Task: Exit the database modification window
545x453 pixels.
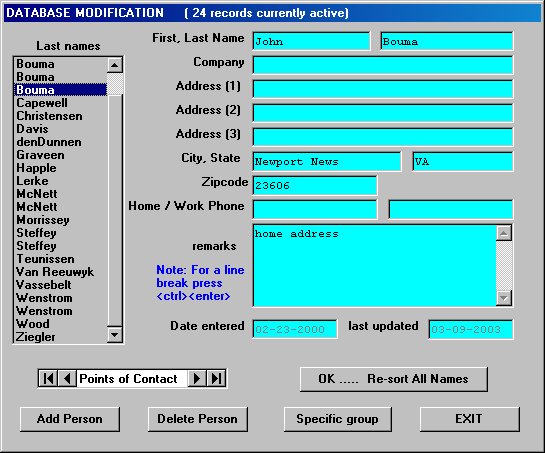Action: pyautogui.click(x=470, y=419)
